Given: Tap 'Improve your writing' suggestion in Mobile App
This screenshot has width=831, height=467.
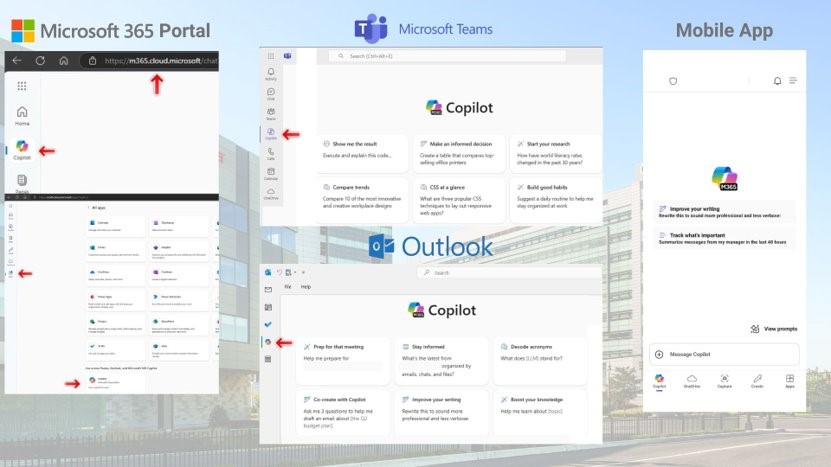Looking at the screenshot, I should pos(723,212).
